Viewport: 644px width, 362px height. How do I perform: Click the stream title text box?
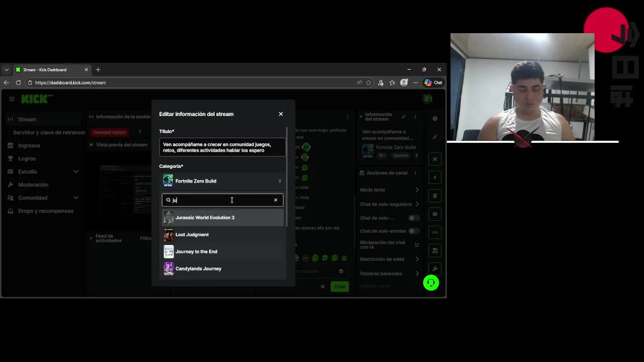coord(222,147)
